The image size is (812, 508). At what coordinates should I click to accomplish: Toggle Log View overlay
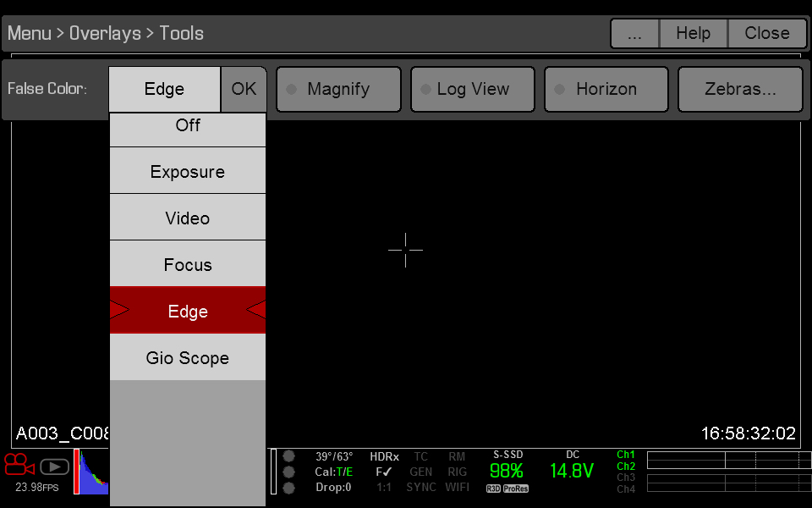pos(473,89)
